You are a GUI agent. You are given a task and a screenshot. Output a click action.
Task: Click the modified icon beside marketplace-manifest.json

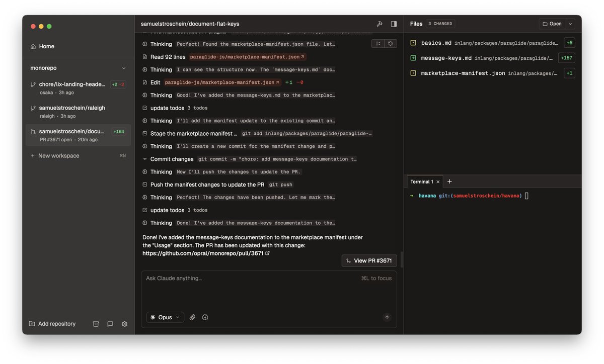tap(413, 73)
